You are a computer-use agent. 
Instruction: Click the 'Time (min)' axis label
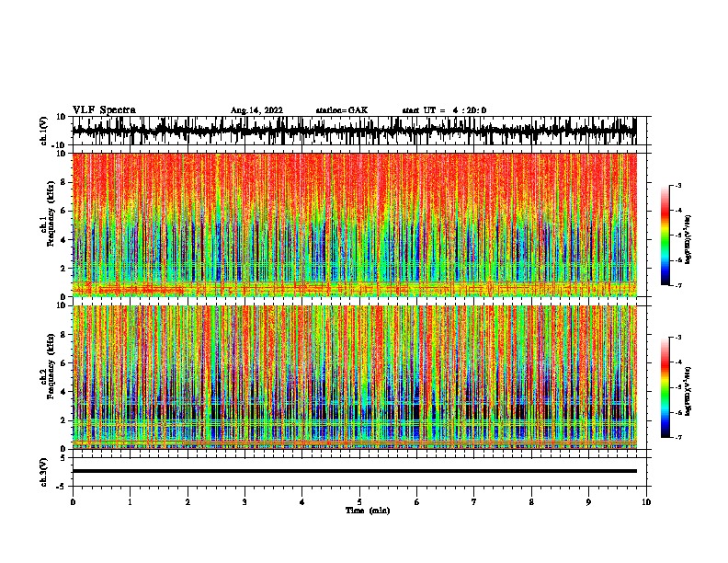(x=368, y=511)
